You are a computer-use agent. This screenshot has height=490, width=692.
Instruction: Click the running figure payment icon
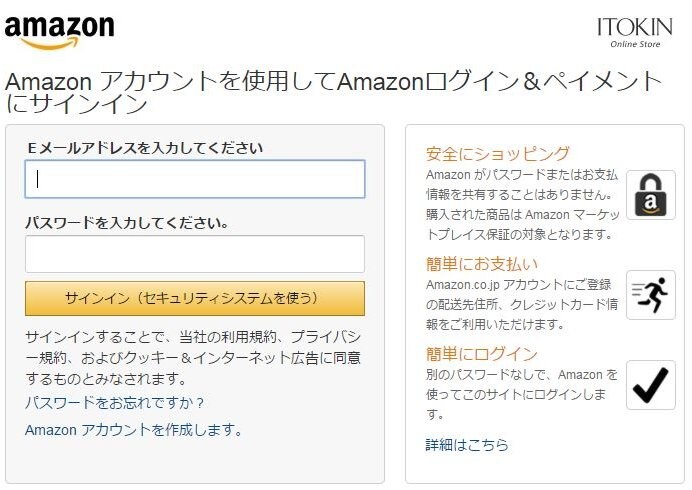(x=651, y=295)
